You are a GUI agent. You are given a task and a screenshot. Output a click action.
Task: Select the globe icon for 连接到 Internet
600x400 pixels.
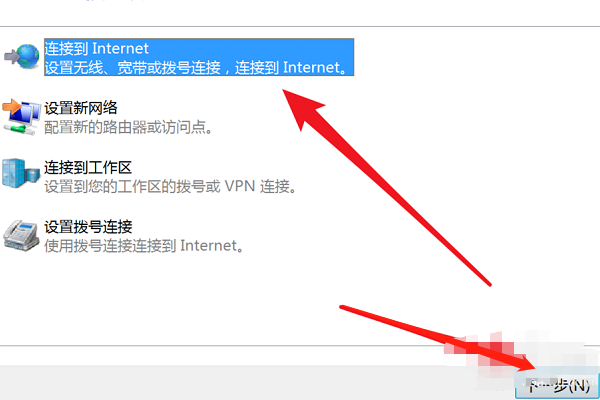(x=28, y=56)
